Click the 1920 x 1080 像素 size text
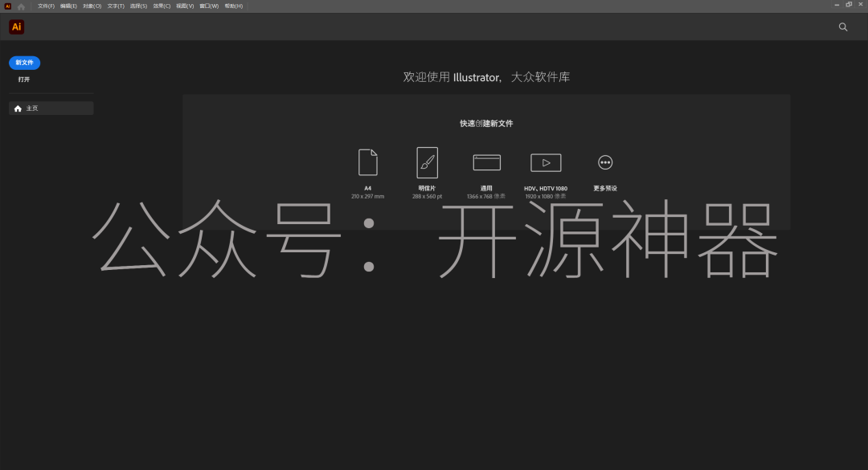Image resolution: width=868 pixels, height=470 pixels. pos(546,197)
